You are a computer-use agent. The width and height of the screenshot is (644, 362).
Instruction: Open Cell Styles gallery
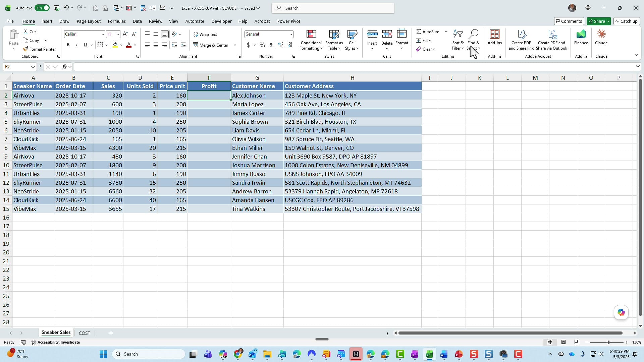(352, 40)
